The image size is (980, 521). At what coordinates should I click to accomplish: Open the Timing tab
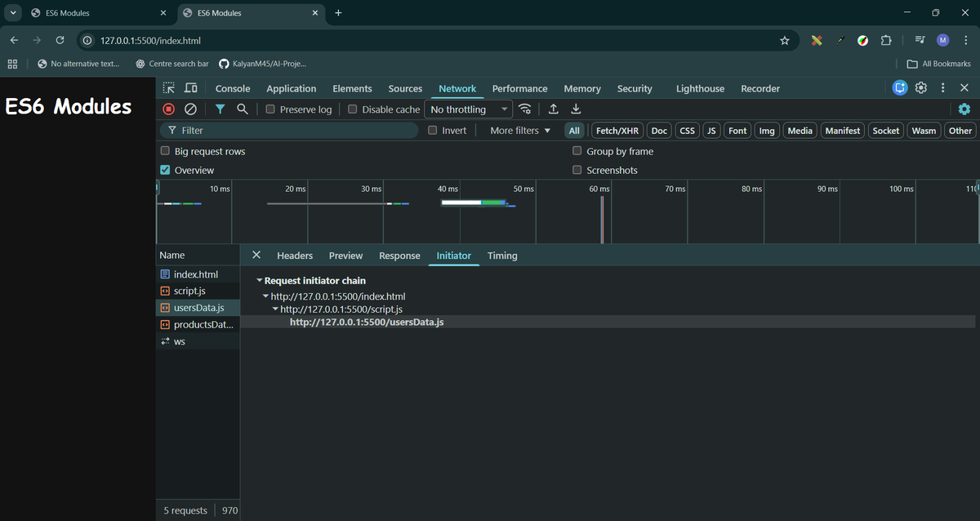[501, 256]
